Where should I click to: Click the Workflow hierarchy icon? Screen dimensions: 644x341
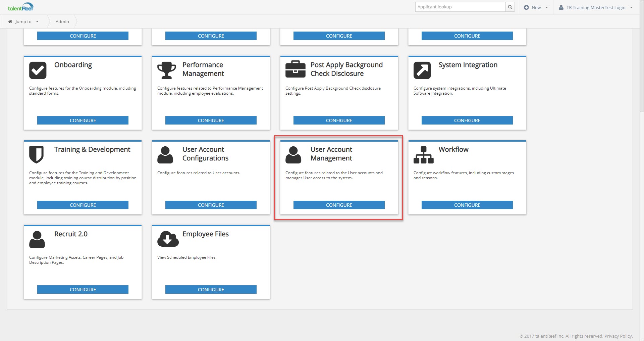click(423, 155)
